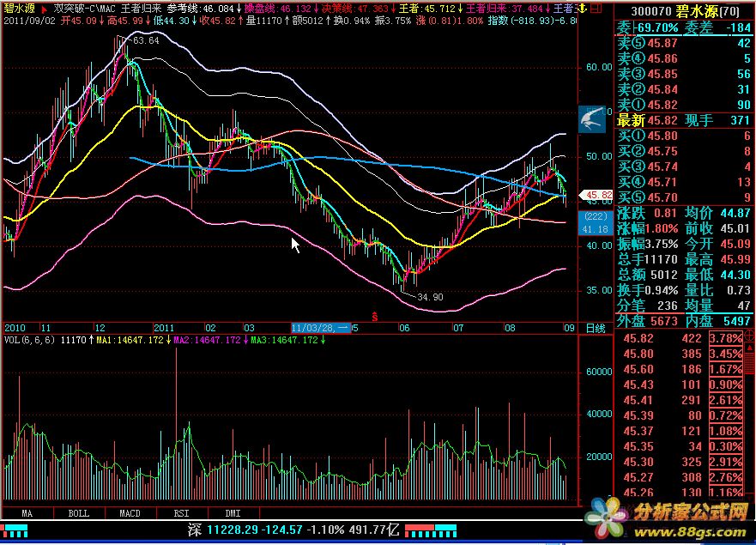Click the 双突破-C\MAC indicator name
Viewport: 756px width, 545px height.
click(x=84, y=9)
